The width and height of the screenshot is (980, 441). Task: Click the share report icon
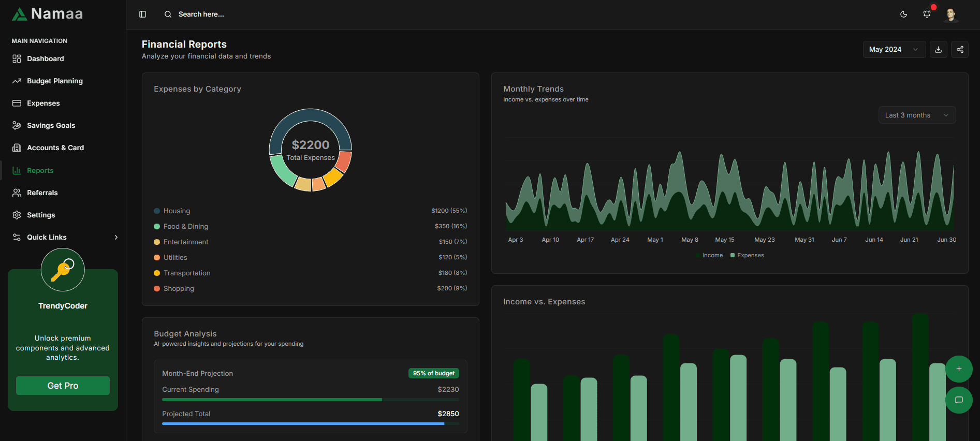click(960, 50)
